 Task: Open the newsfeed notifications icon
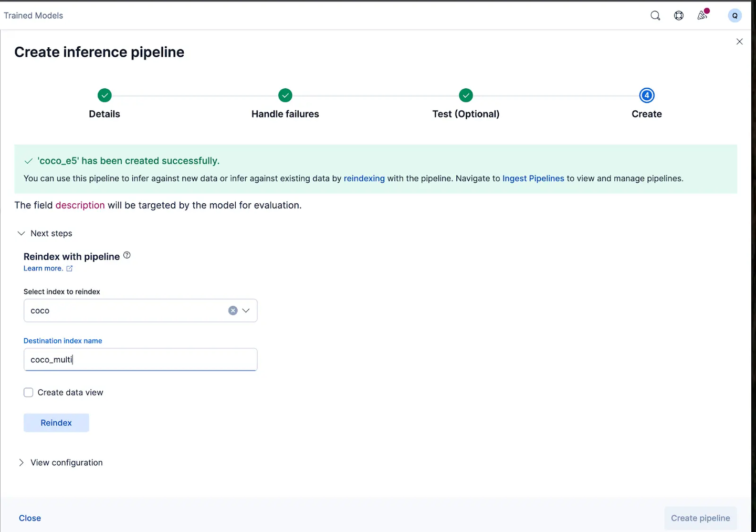702,15
